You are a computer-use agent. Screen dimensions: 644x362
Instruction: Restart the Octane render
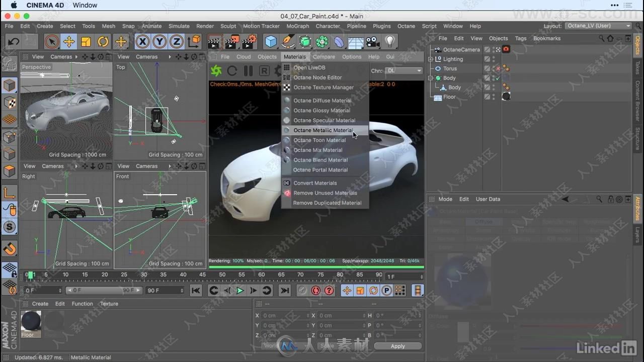tap(232, 71)
